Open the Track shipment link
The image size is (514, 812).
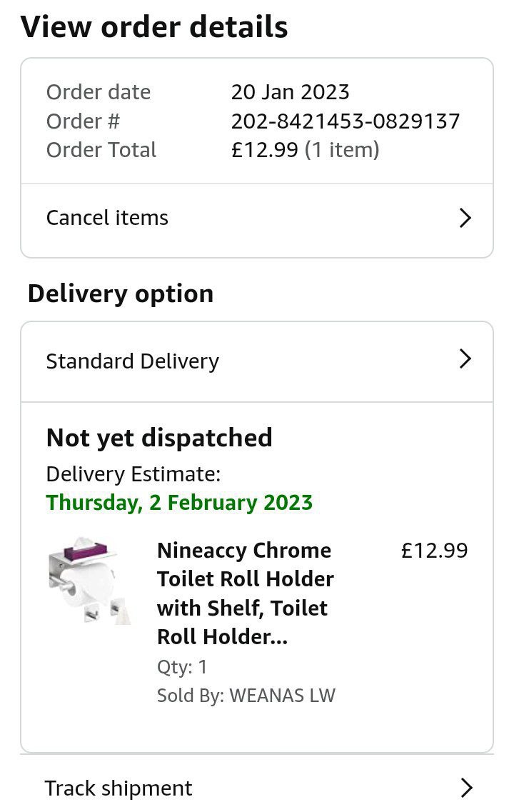coord(119,788)
